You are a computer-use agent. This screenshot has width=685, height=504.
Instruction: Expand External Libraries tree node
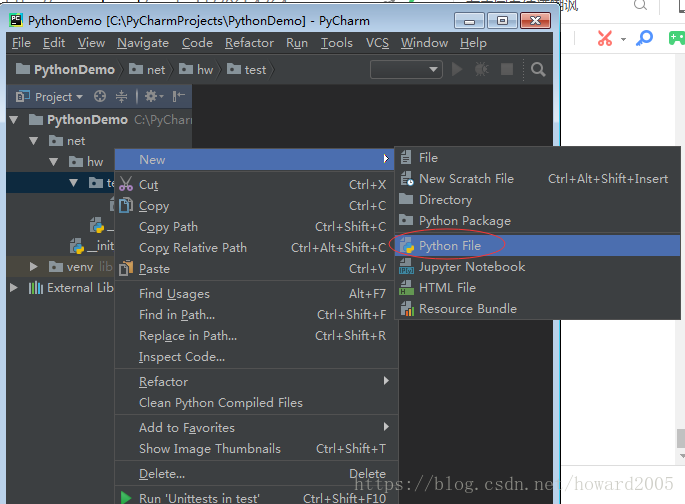click(14, 287)
